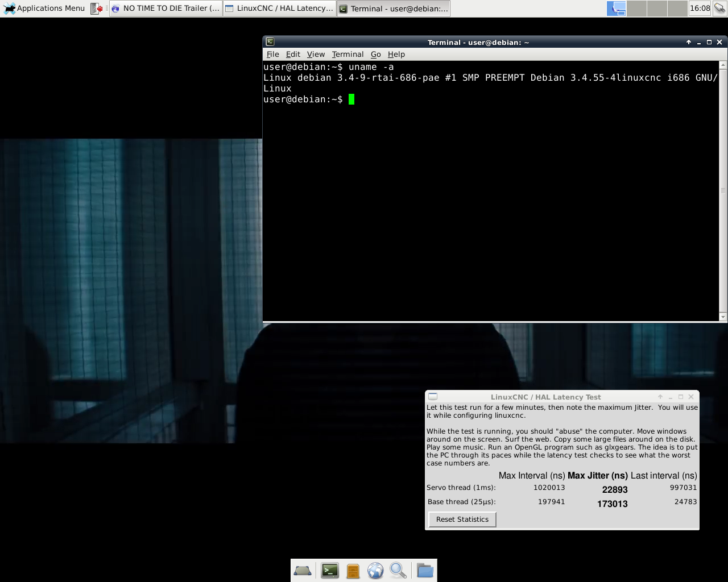This screenshot has width=728, height=582.
Task: Click the Reset Statistics button
Action: point(462,519)
